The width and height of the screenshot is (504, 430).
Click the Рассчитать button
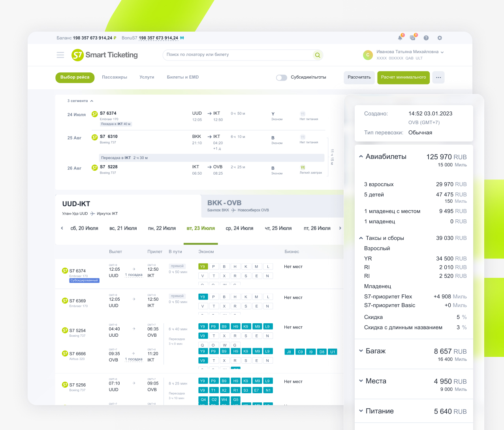click(359, 77)
